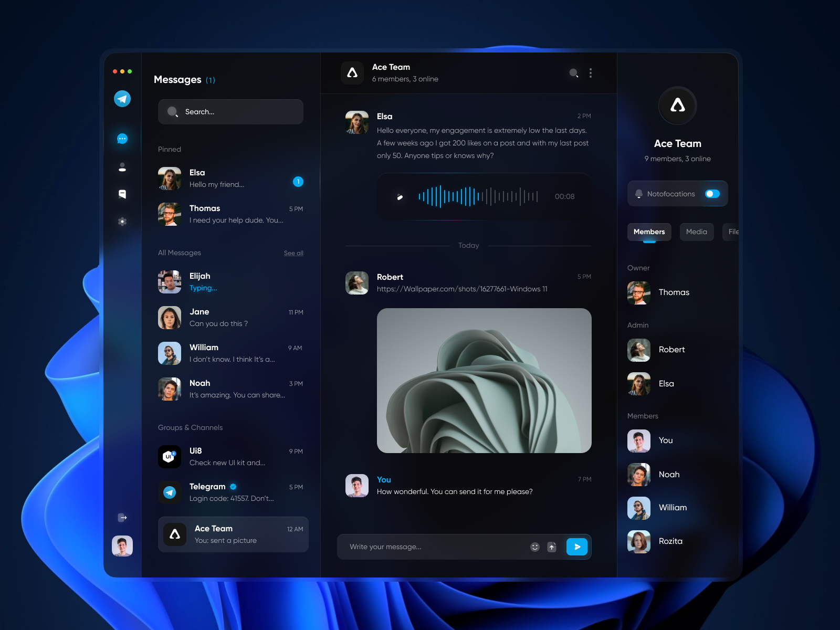
Task: Click the large Ace Team avatar in info panel
Action: tap(678, 106)
